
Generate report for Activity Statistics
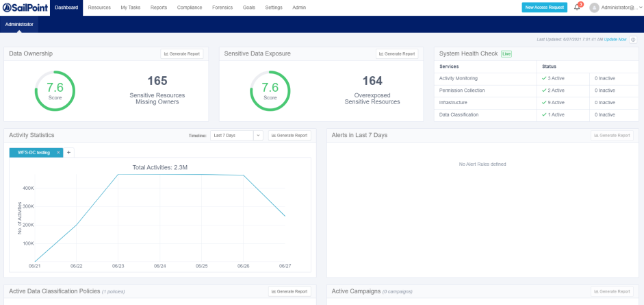pyautogui.click(x=289, y=136)
